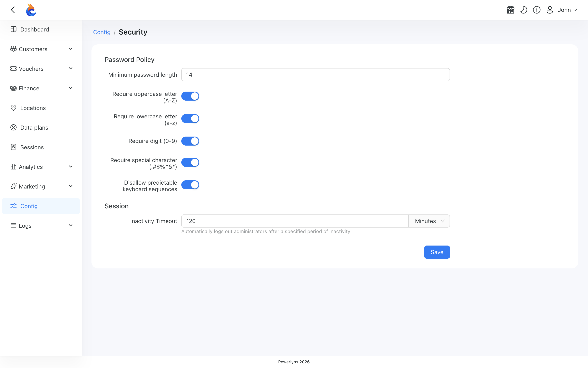
Task: Navigate to Dashboard
Action: (41, 29)
